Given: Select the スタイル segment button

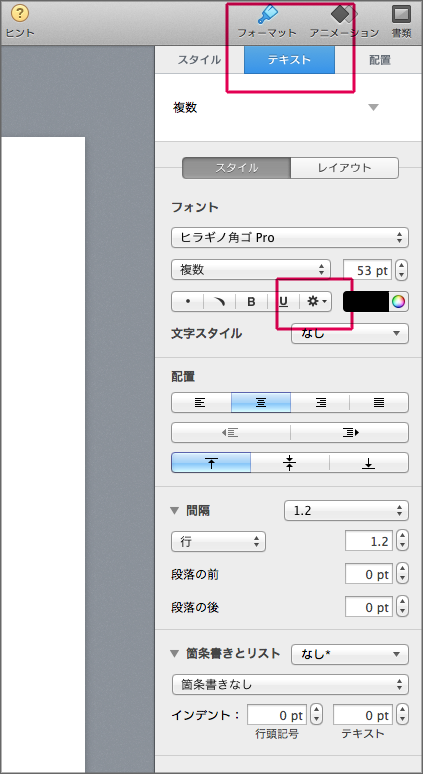Looking at the screenshot, I should click(x=236, y=168).
